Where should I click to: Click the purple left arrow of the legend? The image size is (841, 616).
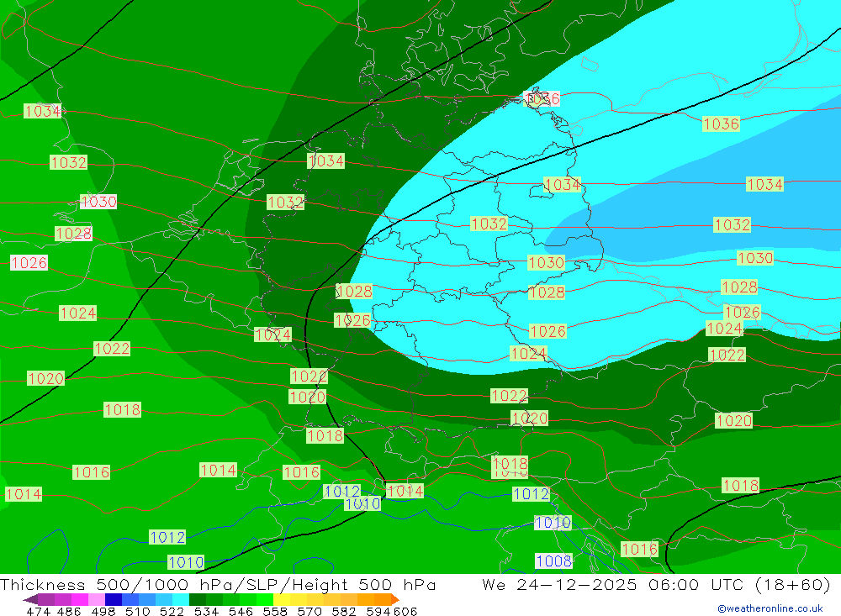coord(30,599)
